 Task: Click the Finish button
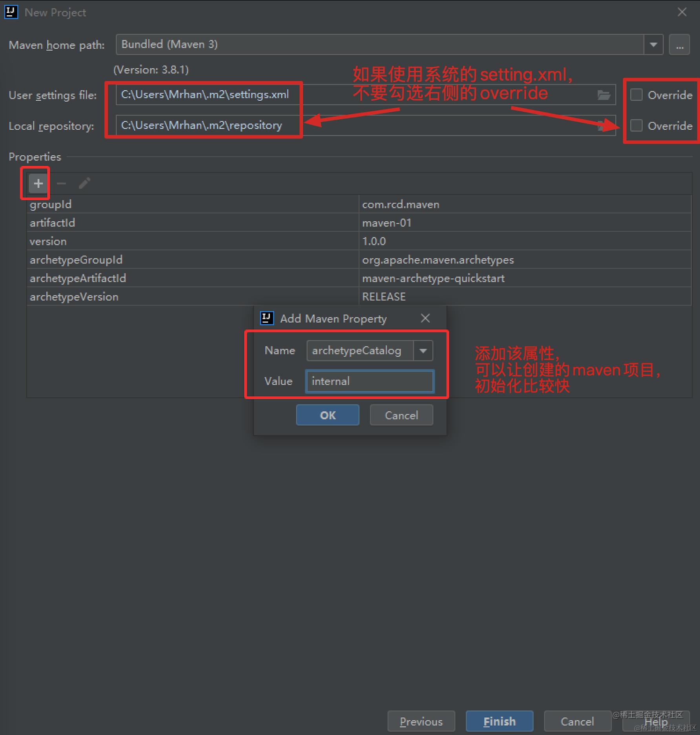click(499, 722)
